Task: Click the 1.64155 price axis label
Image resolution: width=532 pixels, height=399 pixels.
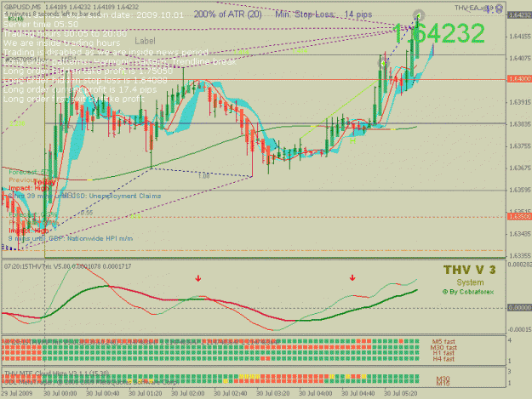Action: click(x=520, y=37)
